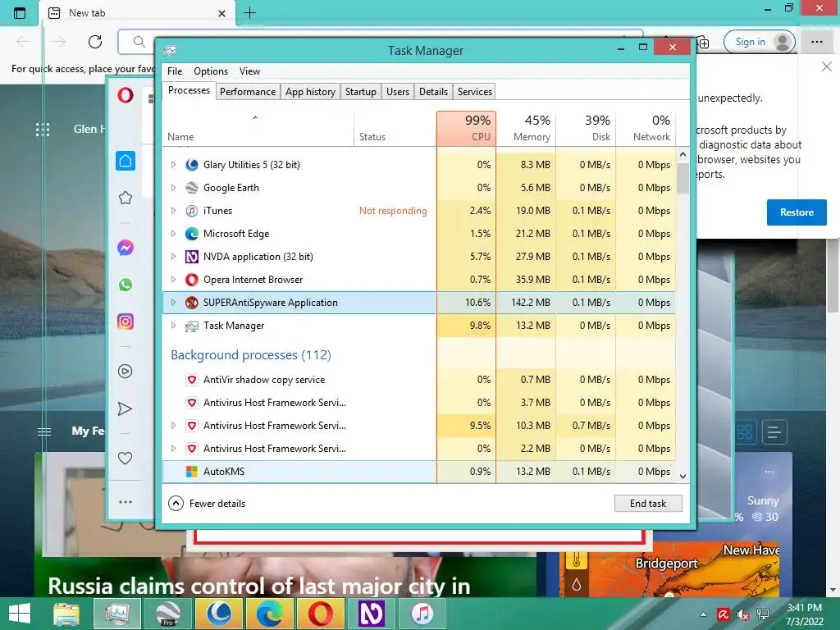Open the View menu in Task Manager
The image size is (840, 630).
click(249, 71)
